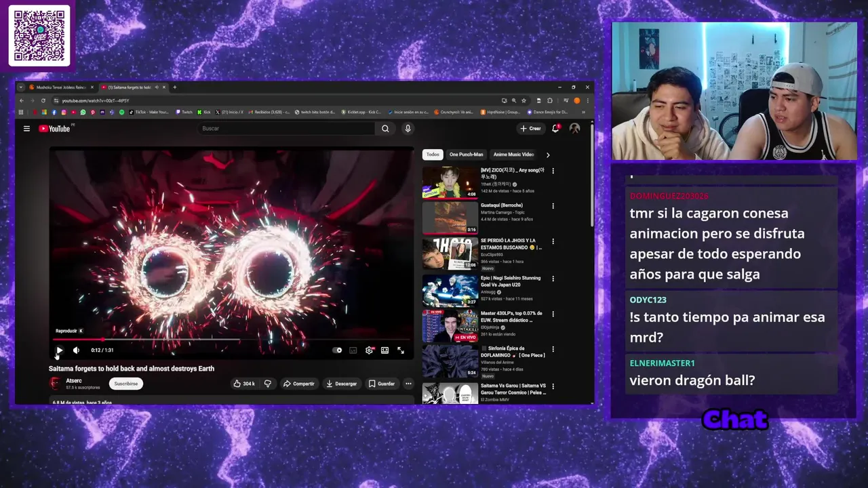The image size is (868, 488).
Task: Open Facebook bookmark icon
Action: click(x=54, y=112)
